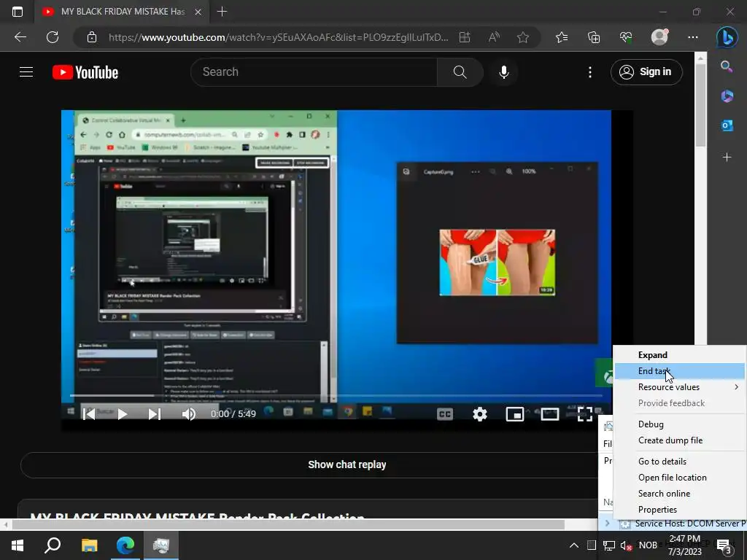This screenshot has width=747, height=560.
Task: Open the YouTube guide hamburger menu
Action: [26, 72]
